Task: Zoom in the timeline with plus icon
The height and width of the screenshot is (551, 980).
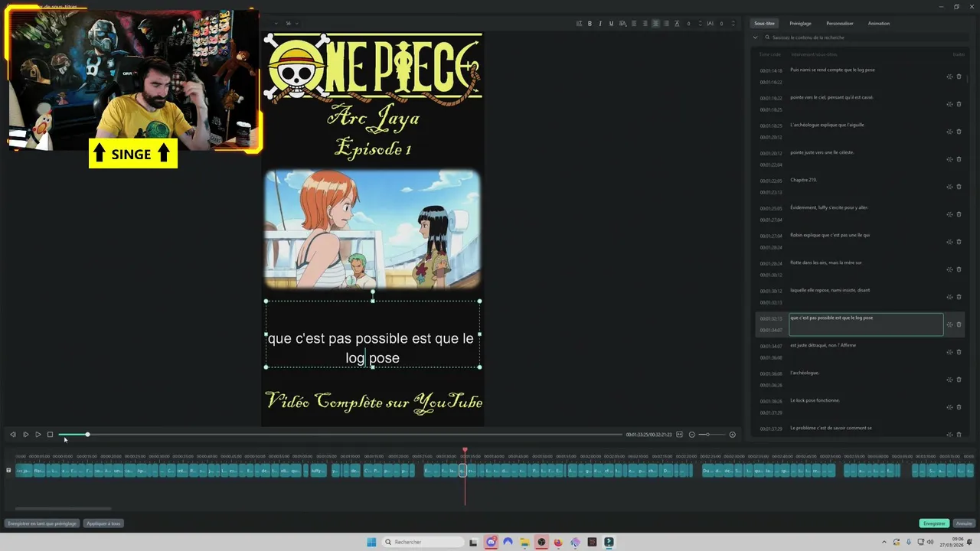Action: tap(732, 435)
